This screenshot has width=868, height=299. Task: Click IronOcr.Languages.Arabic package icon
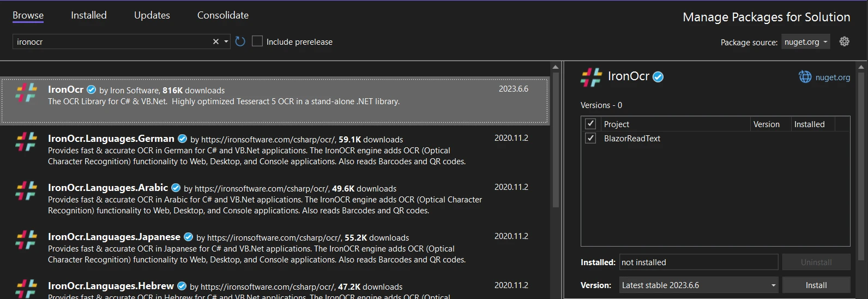(26, 191)
